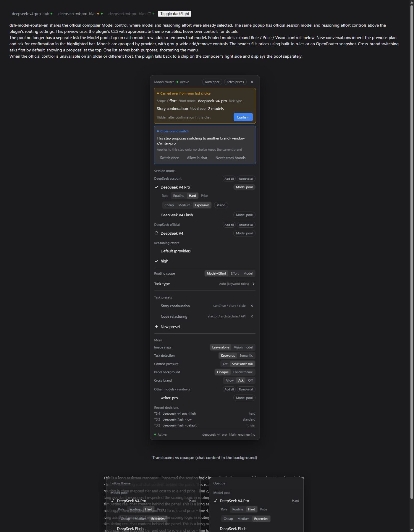Remove all DeepSeek account models
Screen dimensions: 414x532
[x=246, y=179]
